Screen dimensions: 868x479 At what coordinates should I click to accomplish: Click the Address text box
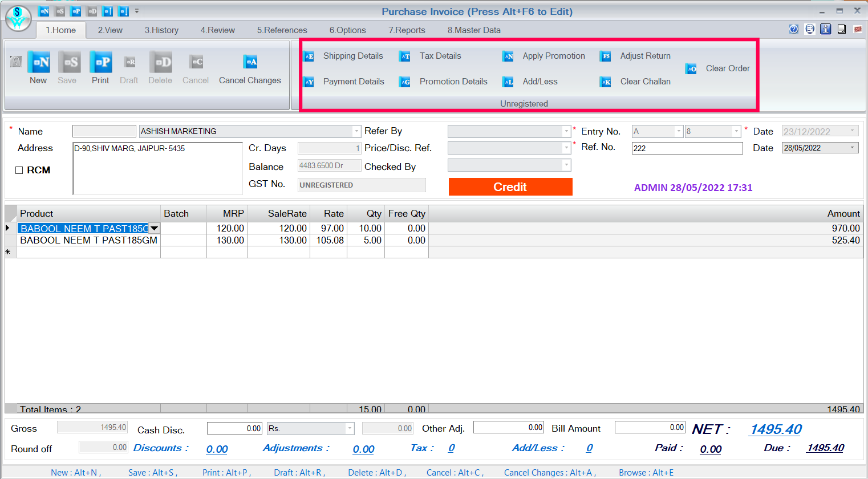pyautogui.click(x=157, y=168)
